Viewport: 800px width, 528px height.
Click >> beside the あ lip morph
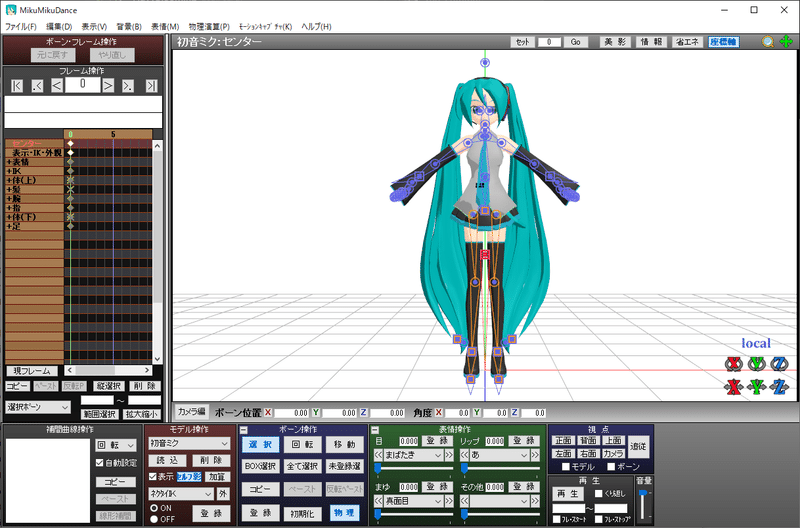click(535, 455)
